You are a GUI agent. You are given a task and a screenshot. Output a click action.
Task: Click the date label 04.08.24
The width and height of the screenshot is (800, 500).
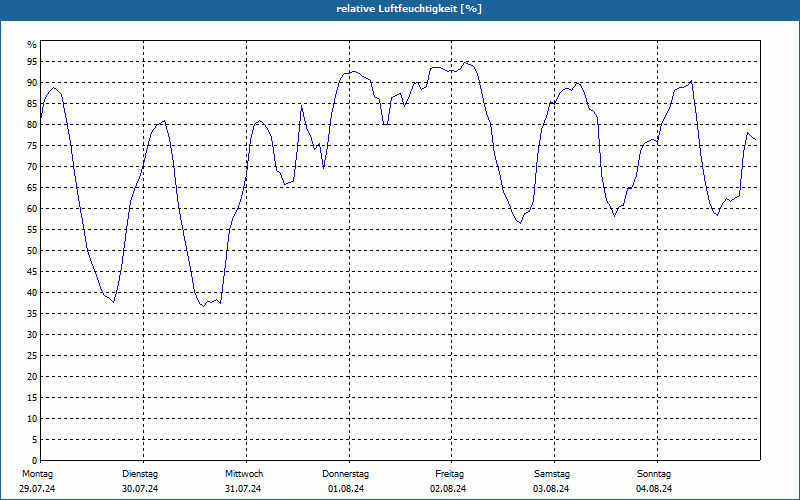(654, 489)
